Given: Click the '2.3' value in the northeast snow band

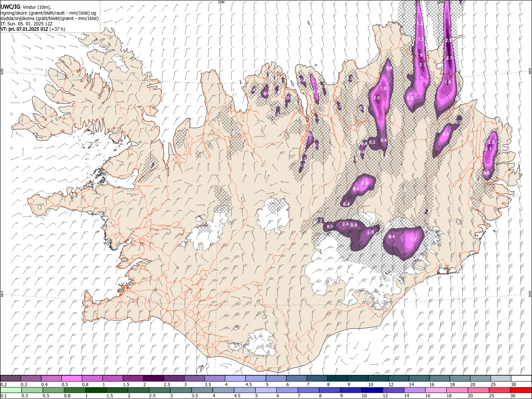Looking at the screenshot, I should [449, 58].
